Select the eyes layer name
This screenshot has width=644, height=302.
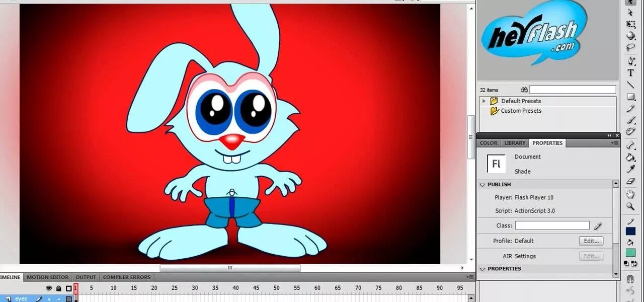tap(21, 299)
